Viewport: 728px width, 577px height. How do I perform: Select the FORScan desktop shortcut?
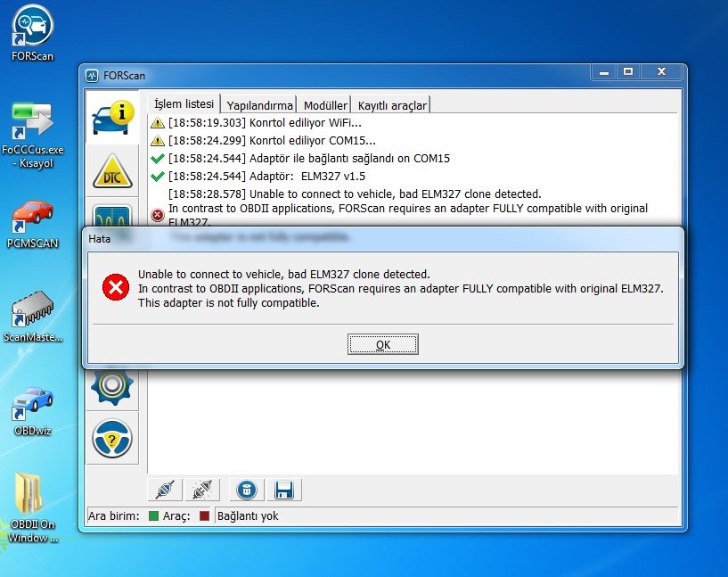[32, 33]
